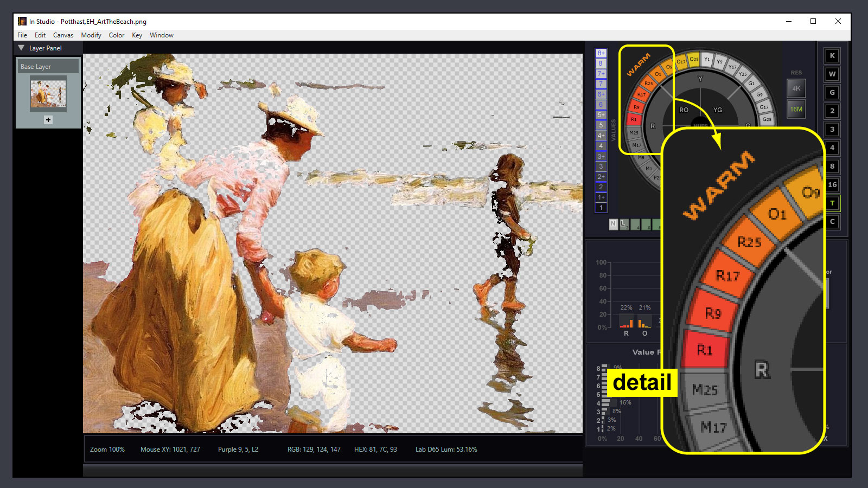Select the small O1 hue segment on wheel
The width and height of the screenshot is (868, 488).
tap(658, 74)
